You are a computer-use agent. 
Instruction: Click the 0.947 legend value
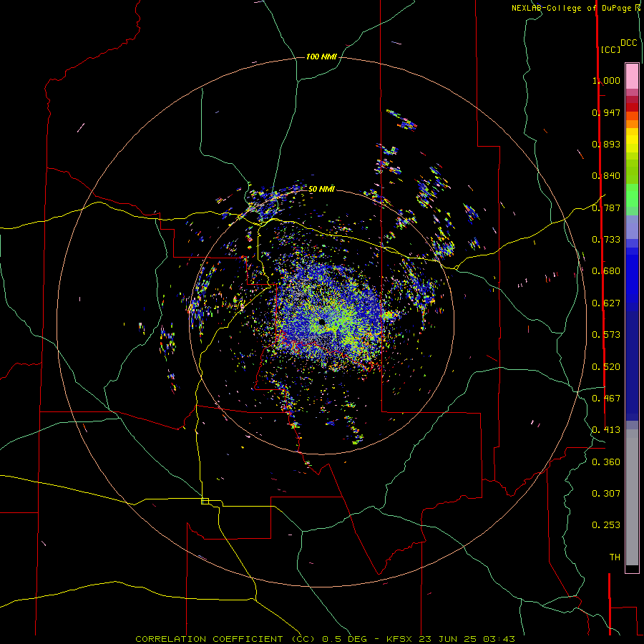pyautogui.click(x=606, y=112)
